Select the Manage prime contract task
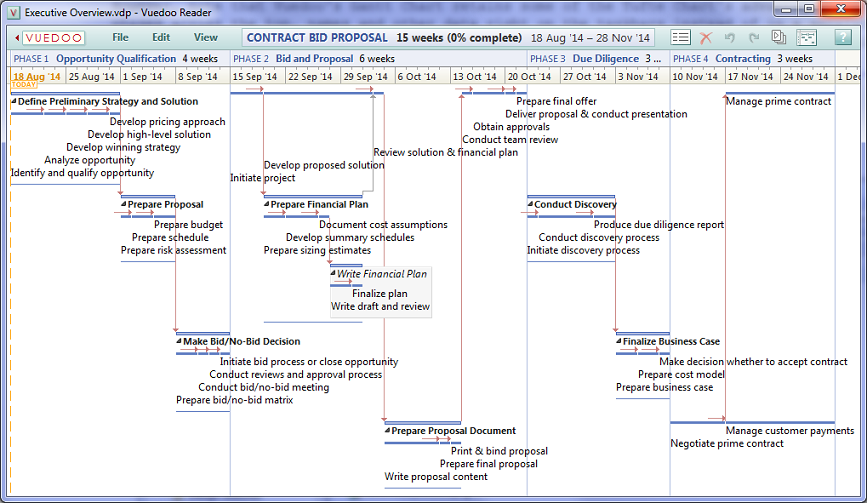 tap(778, 102)
